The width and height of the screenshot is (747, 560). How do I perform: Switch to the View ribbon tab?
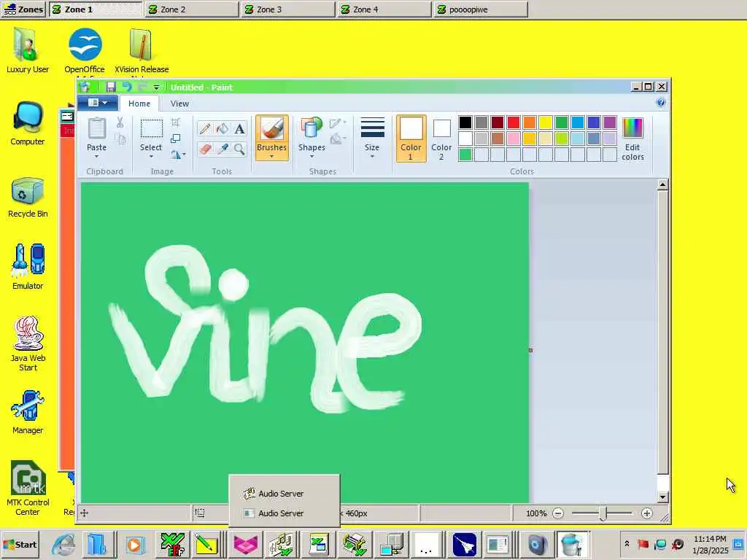179,104
